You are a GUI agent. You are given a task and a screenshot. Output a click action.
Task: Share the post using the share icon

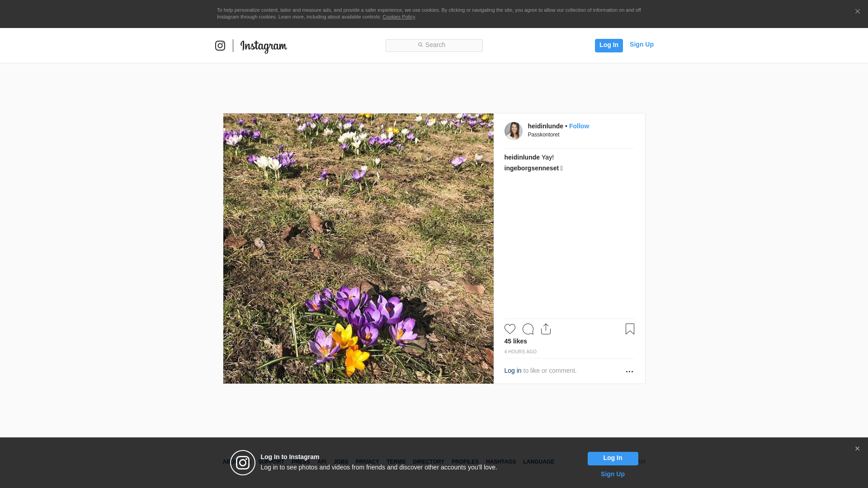click(546, 329)
